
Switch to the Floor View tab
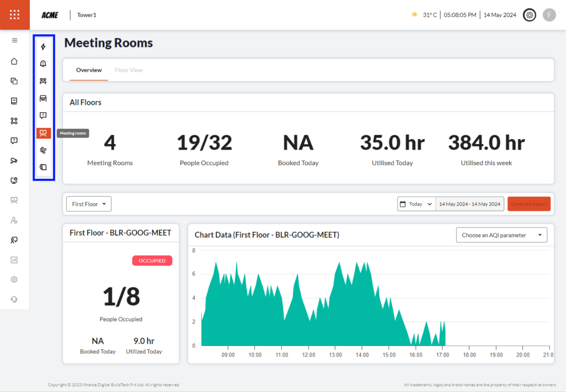[129, 70]
